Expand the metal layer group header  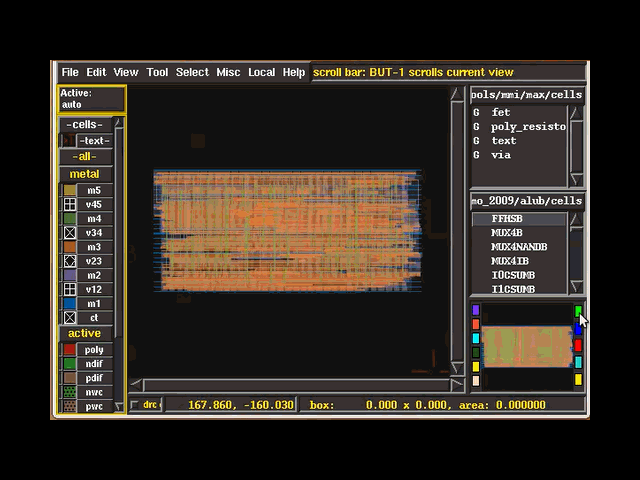click(x=85, y=174)
